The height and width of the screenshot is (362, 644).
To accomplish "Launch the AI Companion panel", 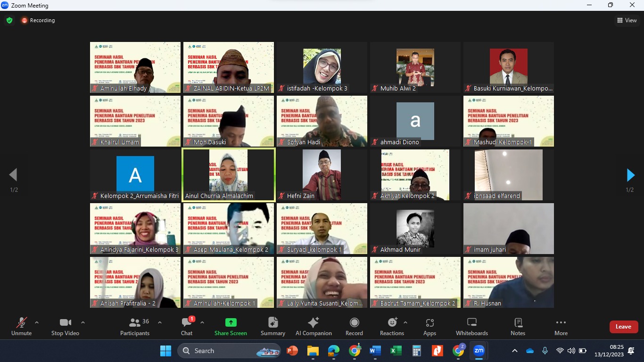I will point(314,326).
